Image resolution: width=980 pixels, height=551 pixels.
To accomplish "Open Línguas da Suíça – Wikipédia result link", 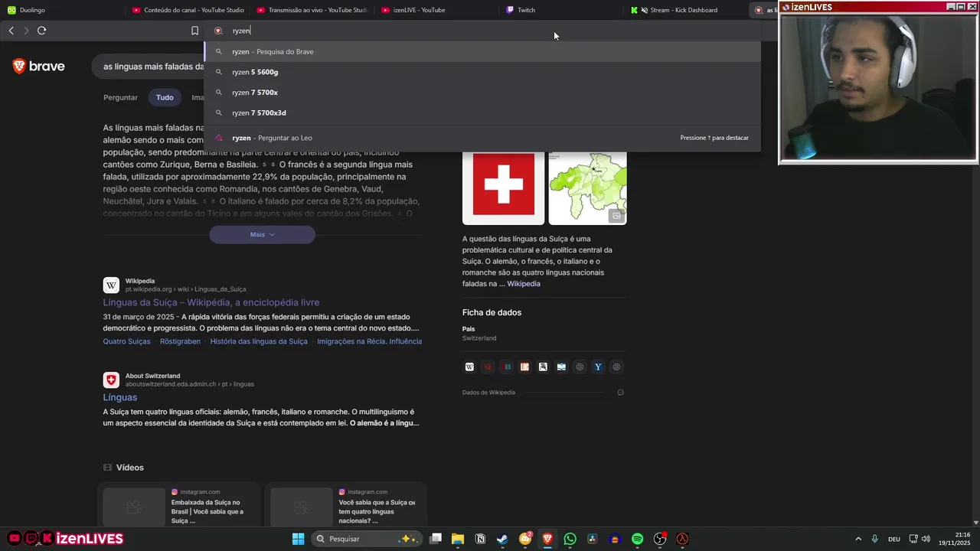I will tap(211, 302).
